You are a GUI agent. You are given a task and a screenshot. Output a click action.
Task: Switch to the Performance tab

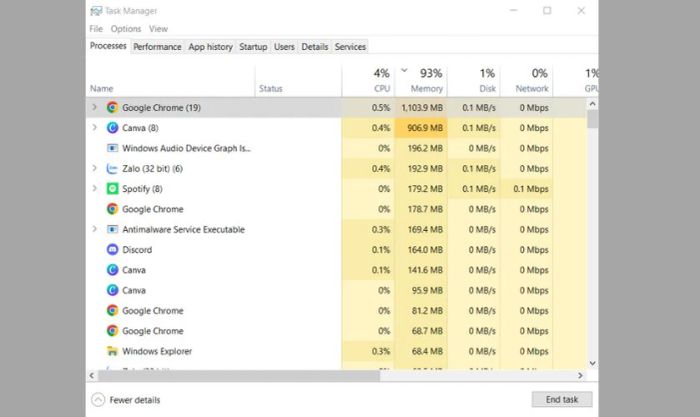pyautogui.click(x=157, y=47)
